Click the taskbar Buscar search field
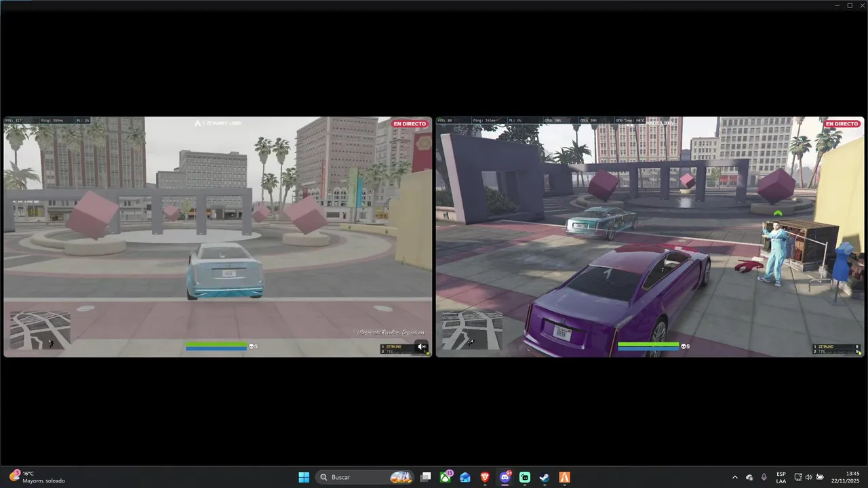This screenshot has height=488, width=868. (366, 477)
